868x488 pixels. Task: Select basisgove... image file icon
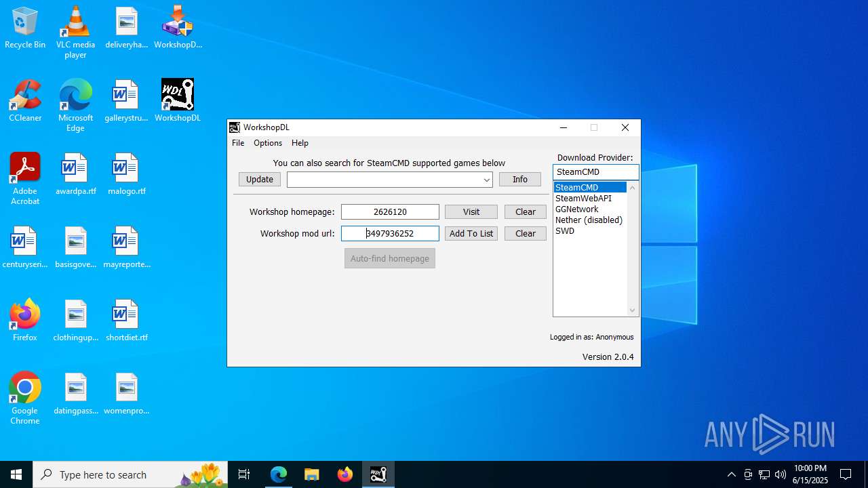click(75, 248)
